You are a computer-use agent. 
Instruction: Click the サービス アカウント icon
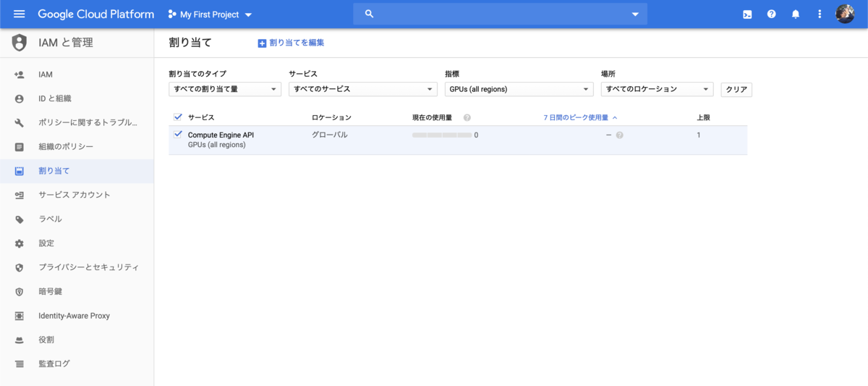[20, 195]
